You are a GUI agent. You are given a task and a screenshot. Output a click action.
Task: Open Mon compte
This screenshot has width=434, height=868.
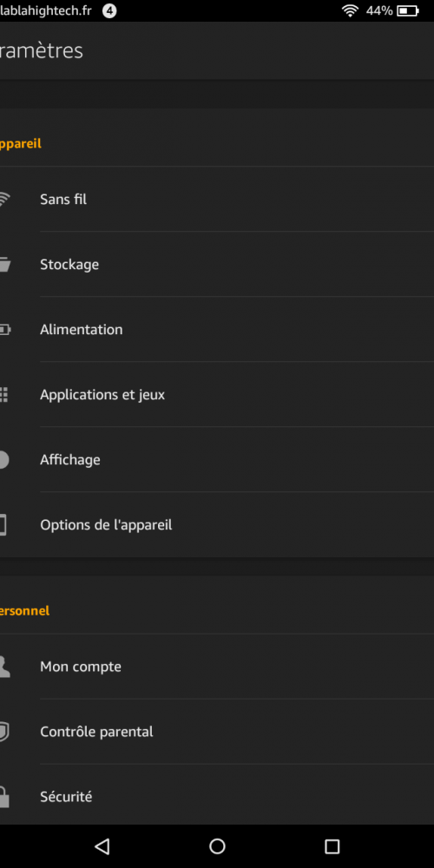217,667
